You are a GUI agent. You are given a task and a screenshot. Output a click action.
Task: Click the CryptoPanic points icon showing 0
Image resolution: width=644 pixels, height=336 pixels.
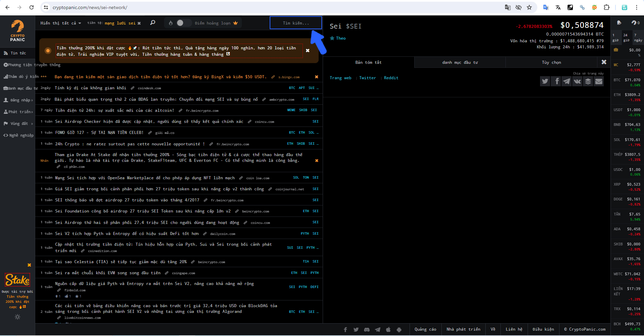635,23
